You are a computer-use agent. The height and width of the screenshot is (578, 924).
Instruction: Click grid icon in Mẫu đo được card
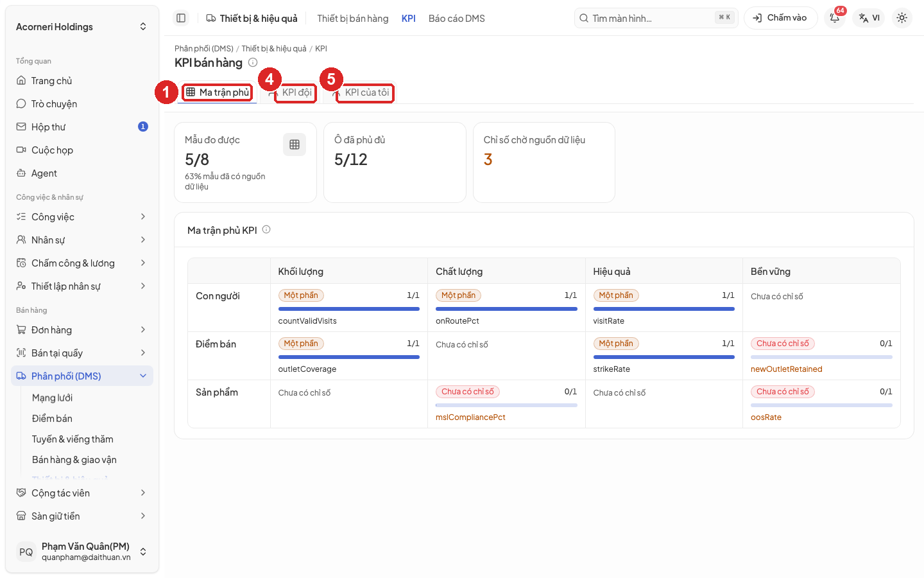[x=295, y=144]
